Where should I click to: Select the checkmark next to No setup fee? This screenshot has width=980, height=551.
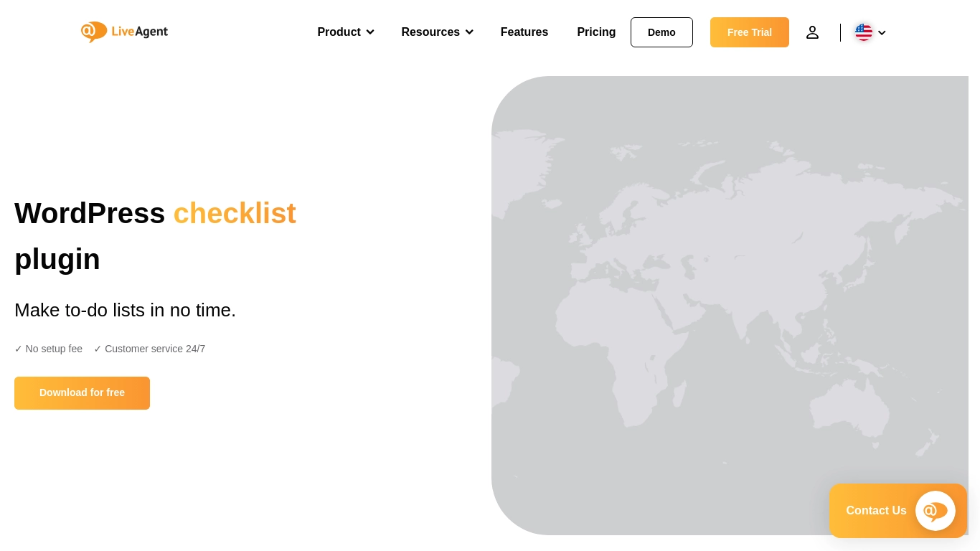point(19,349)
